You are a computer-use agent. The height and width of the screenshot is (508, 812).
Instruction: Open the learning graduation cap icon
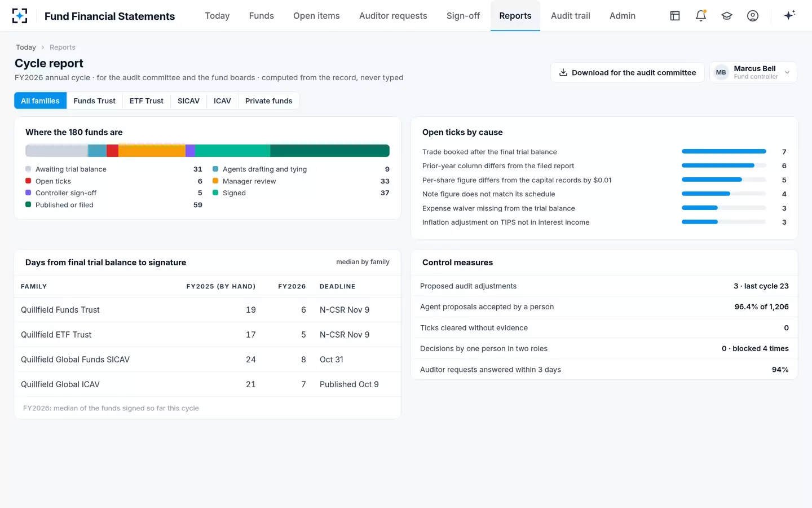click(x=727, y=16)
